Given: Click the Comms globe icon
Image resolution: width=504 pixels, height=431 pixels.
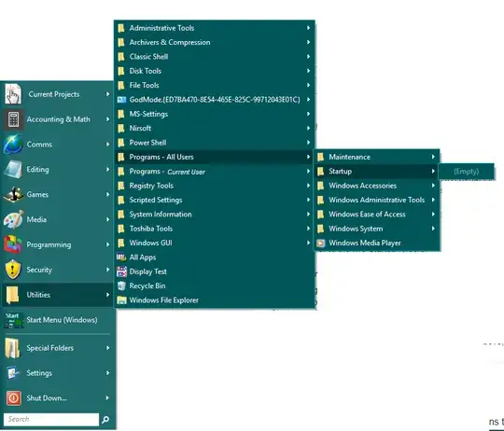Looking at the screenshot, I should 13,145.
